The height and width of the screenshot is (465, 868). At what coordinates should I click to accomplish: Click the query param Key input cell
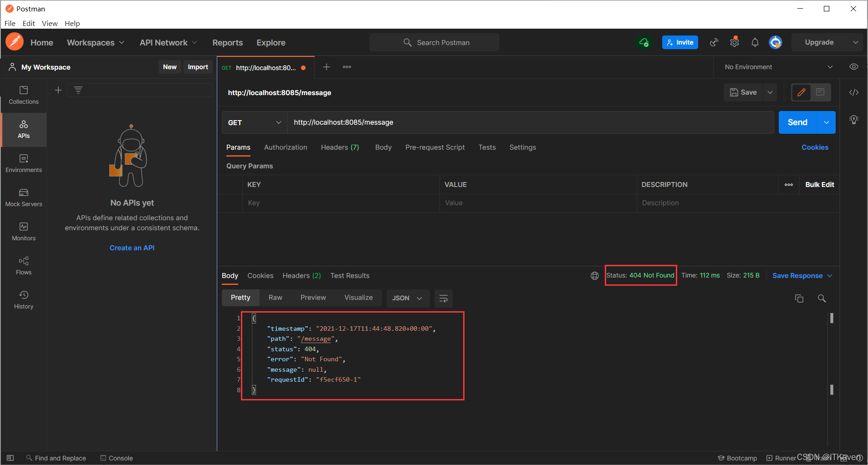(341, 203)
